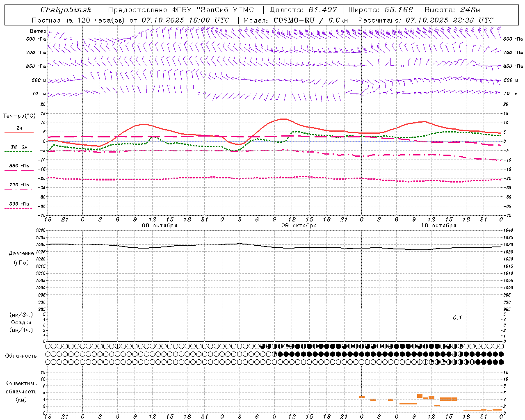Click the 'Модель COSMO-RU / 6.6км' model label
This screenshot has width=525, height=420.
click(295, 20)
